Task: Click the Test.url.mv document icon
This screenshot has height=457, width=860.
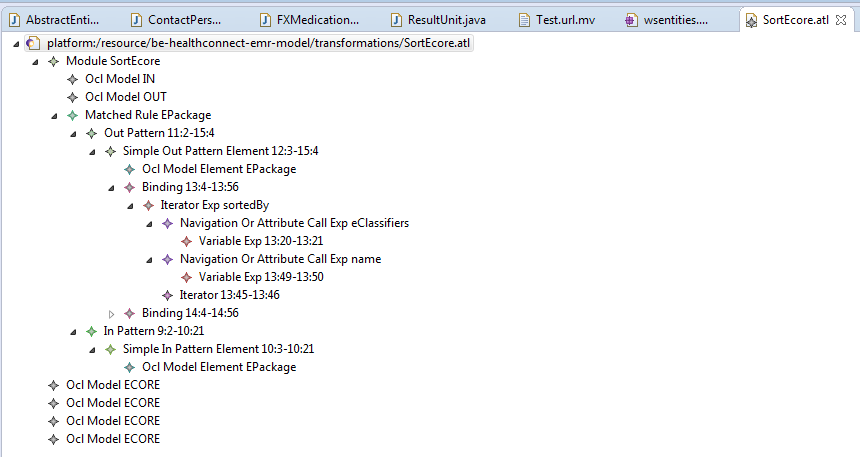Action: [x=525, y=21]
